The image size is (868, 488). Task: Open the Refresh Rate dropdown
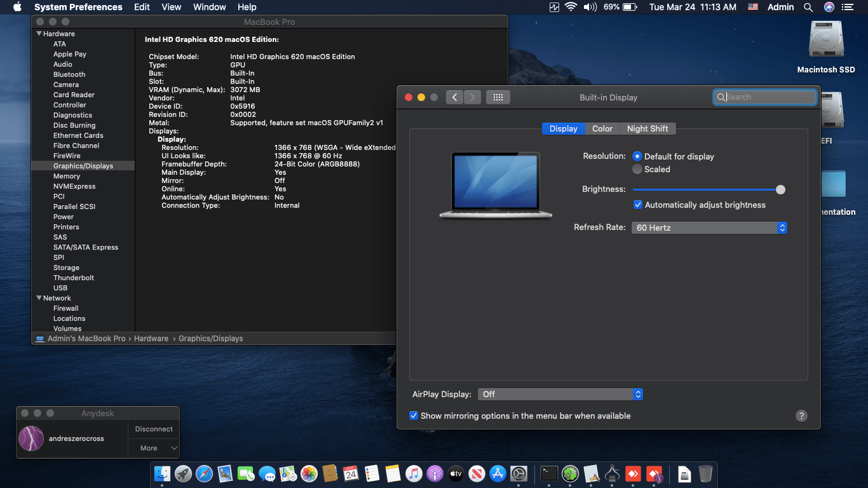pos(709,227)
